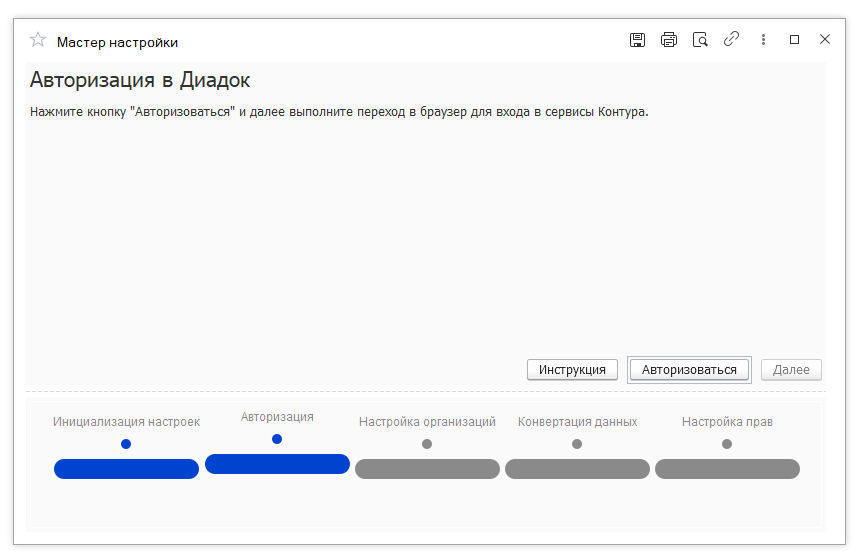Select the Настройка прав step label

pos(727,422)
